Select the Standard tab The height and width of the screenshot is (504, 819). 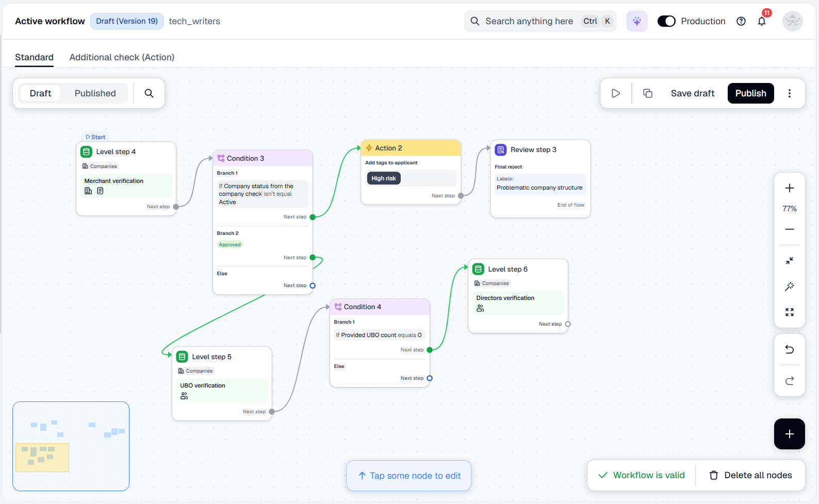[x=34, y=57]
